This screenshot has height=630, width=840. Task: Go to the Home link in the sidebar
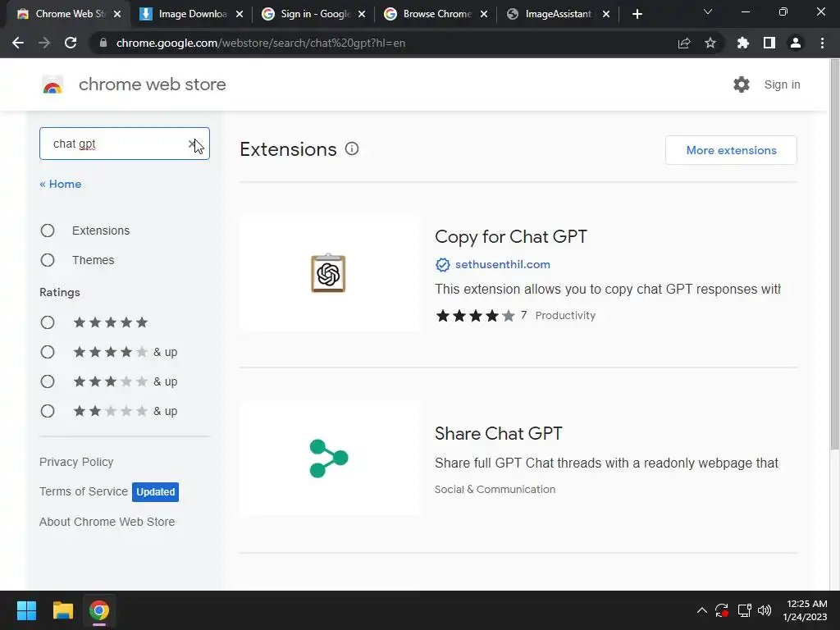coord(61,184)
